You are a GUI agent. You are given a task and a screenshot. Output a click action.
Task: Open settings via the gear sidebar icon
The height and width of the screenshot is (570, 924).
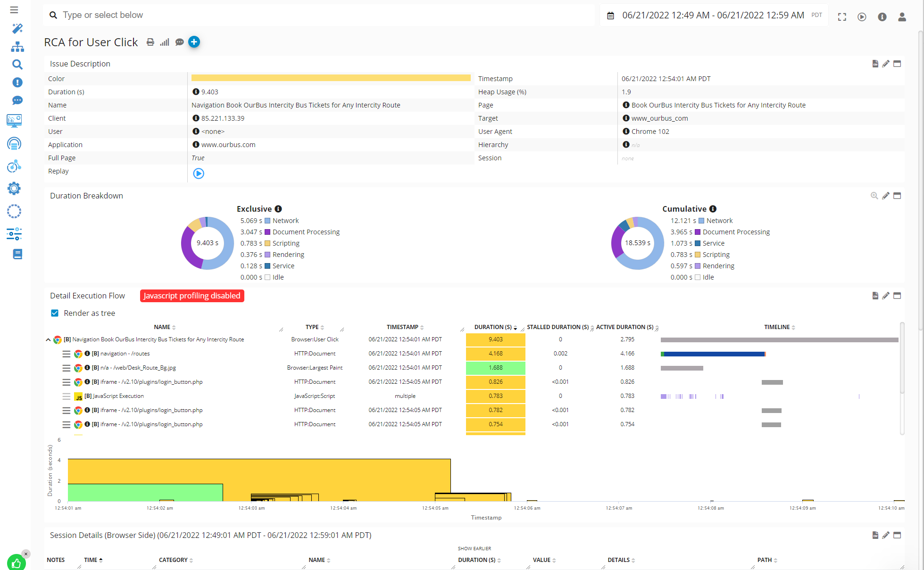click(x=14, y=189)
